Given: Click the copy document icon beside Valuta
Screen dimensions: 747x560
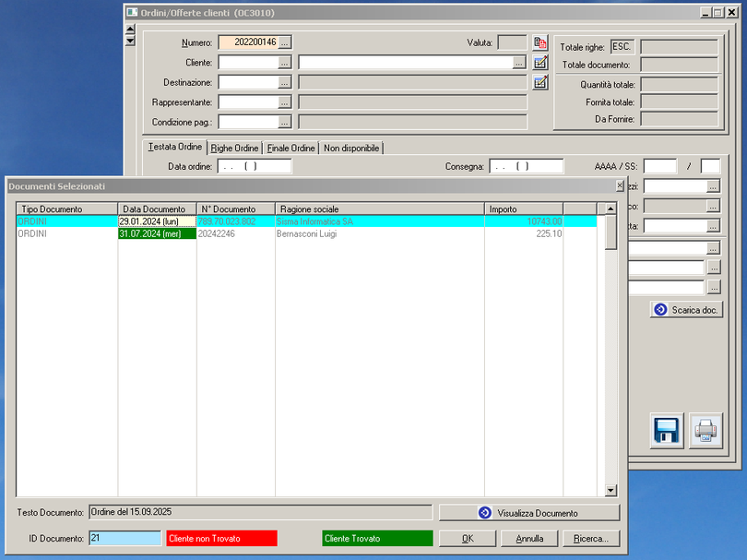Looking at the screenshot, I should [540, 42].
